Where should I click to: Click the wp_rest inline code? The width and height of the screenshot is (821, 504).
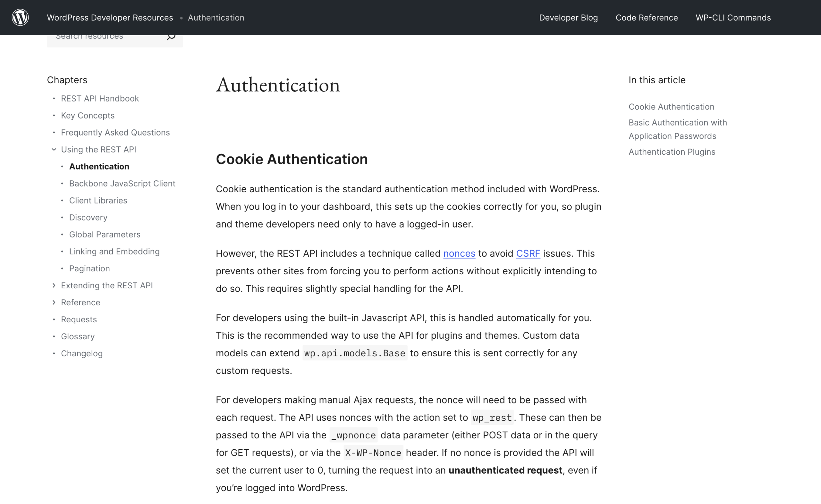pyautogui.click(x=492, y=418)
